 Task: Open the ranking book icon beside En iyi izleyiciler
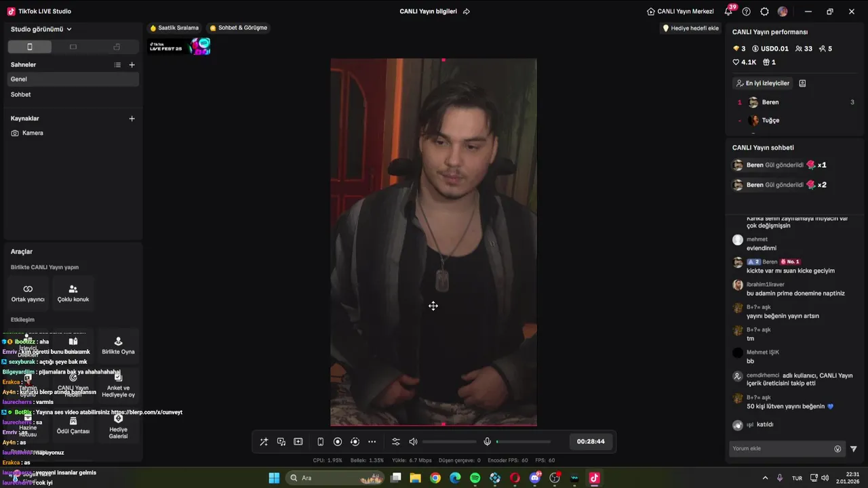point(802,83)
